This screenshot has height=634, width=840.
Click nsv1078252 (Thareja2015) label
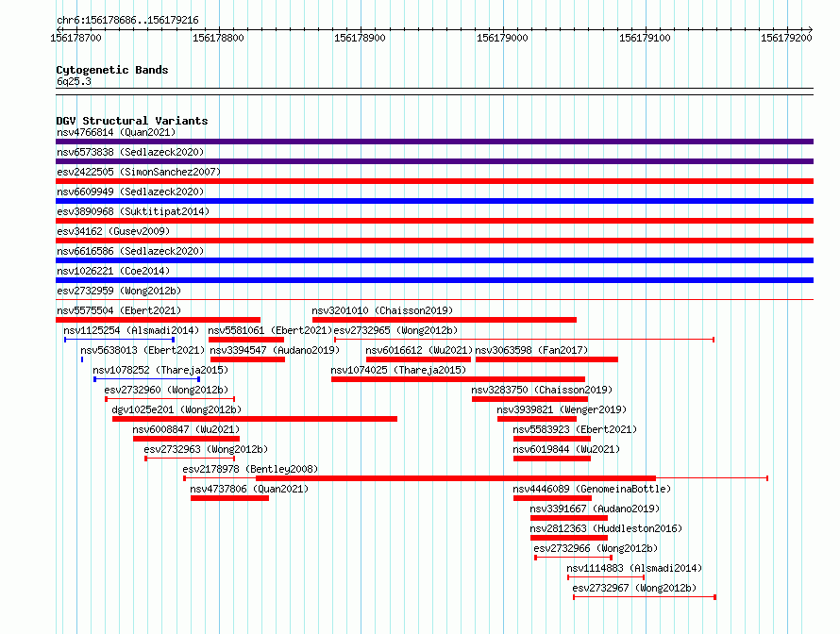tap(160, 370)
